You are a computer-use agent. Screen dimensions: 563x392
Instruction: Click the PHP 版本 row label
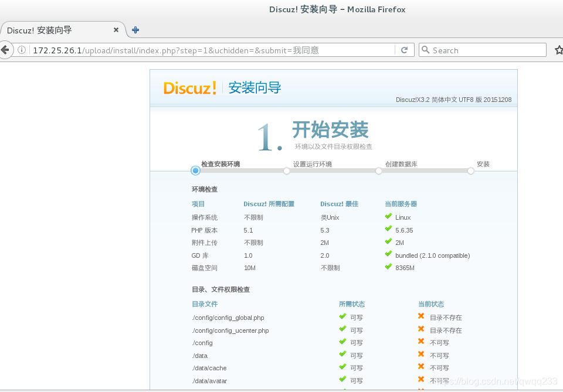pyautogui.click(x=204, y=230)
